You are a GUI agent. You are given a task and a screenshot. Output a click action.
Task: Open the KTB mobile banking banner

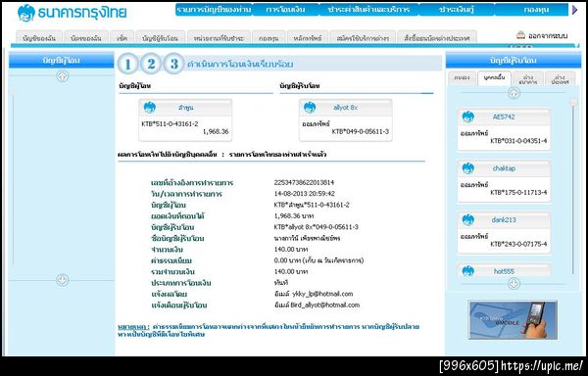(513, 319)
